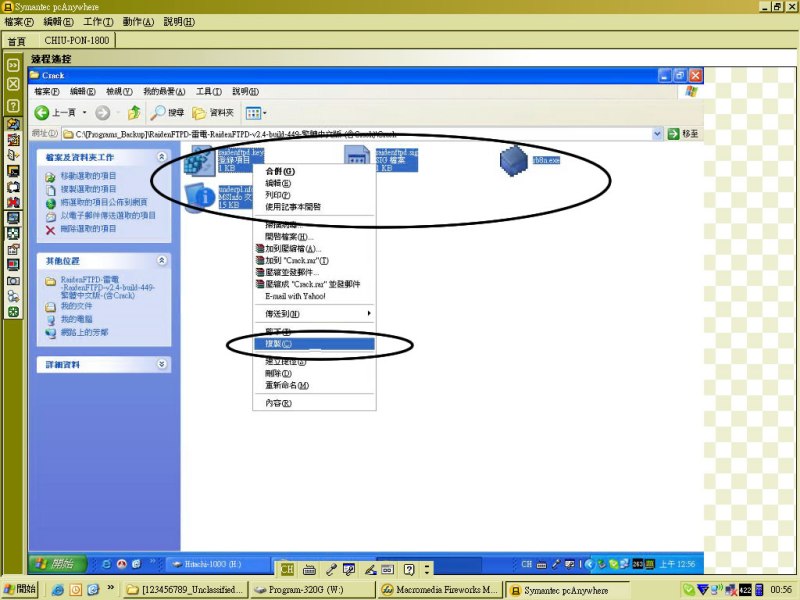This screenshot has width=800, height=600.
Task: Select the raidenftpd.key registry file icon
Action: 199,159
